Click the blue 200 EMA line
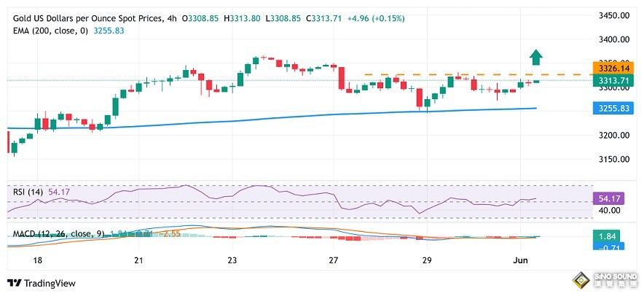The width and height of the screenshot is (644, 296). coord(271,118)
